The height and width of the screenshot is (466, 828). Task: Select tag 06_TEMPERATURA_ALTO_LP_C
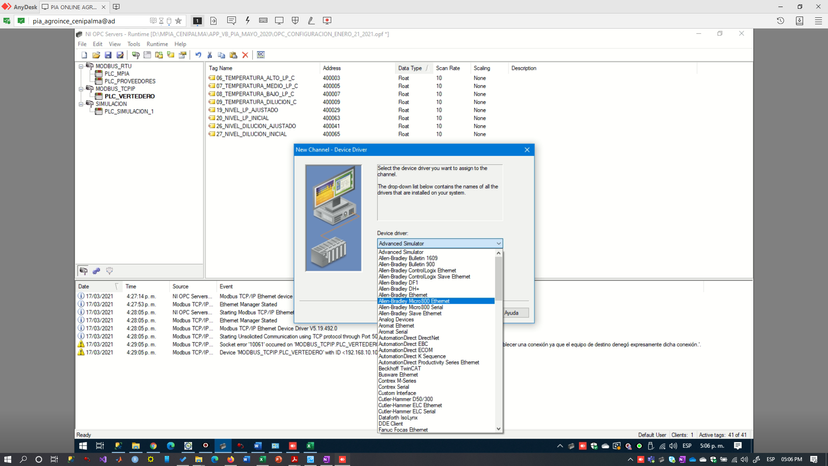point(256,78)
